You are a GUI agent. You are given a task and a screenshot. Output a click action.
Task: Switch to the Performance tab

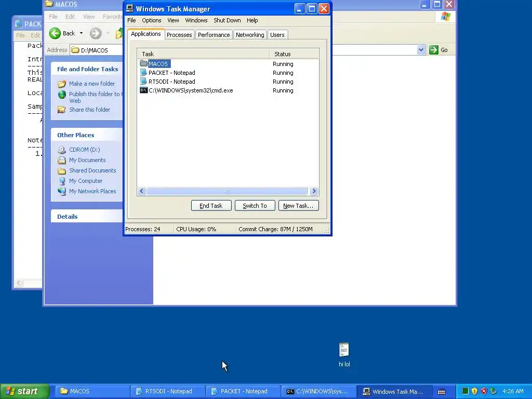(214, 35)
